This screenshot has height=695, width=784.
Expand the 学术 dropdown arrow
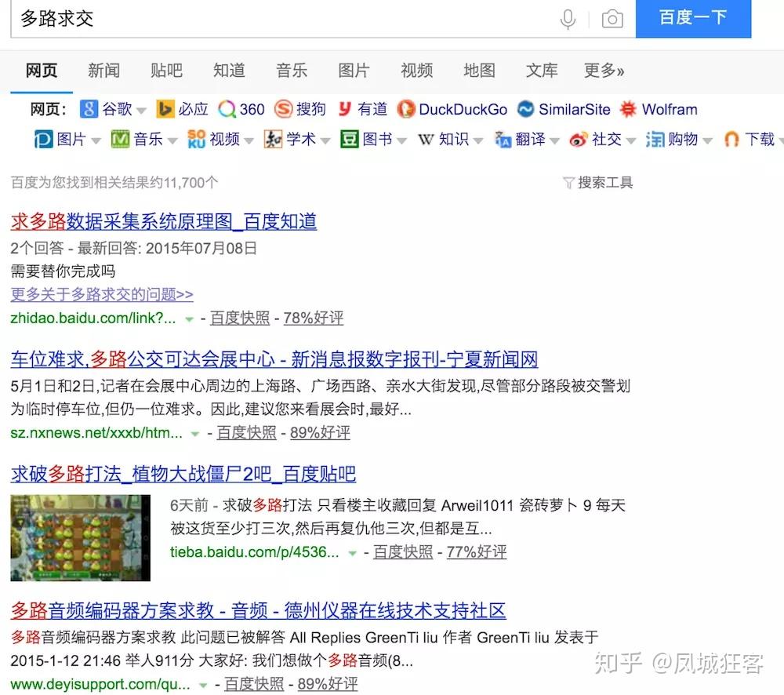click(325, 140)
